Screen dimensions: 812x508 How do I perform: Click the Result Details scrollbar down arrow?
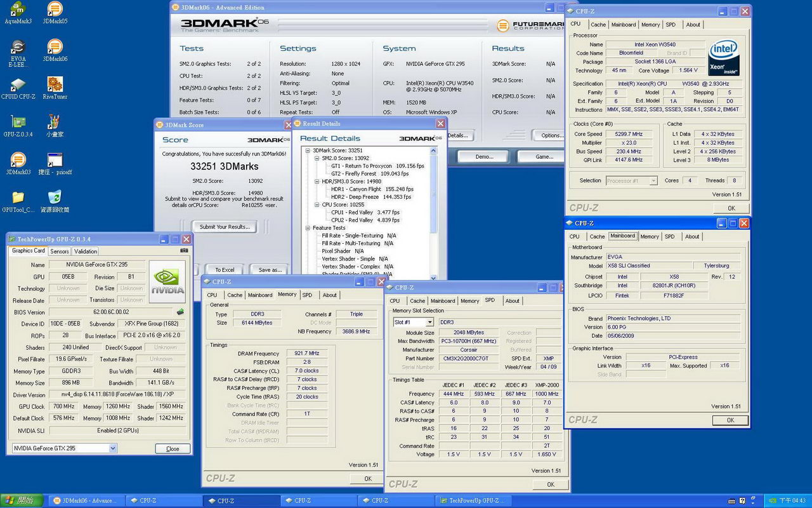point(433,277)
